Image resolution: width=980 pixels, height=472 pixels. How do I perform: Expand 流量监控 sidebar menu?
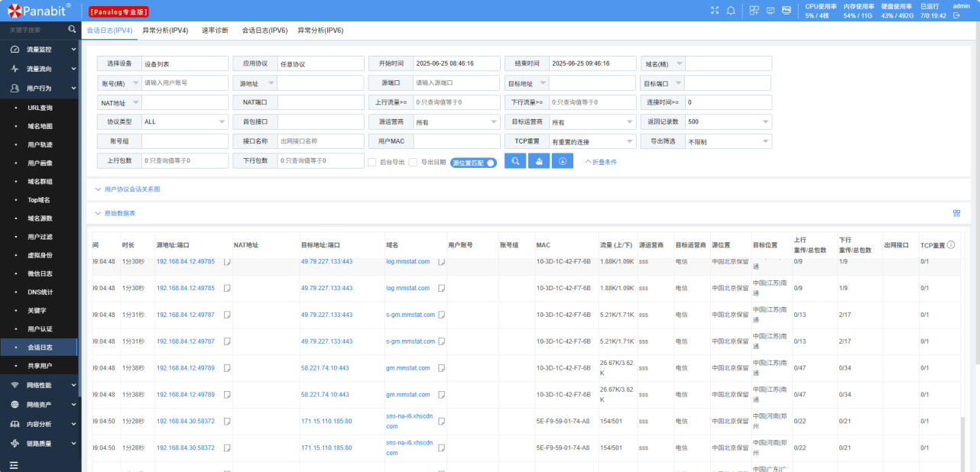(41, 49)
